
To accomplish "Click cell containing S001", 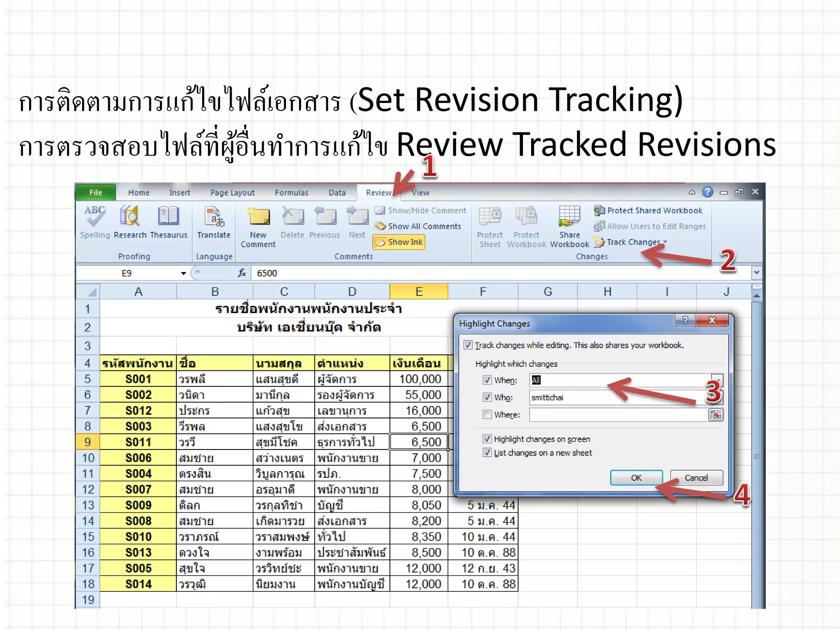I will pyautogui.click(x=138, y=379).
